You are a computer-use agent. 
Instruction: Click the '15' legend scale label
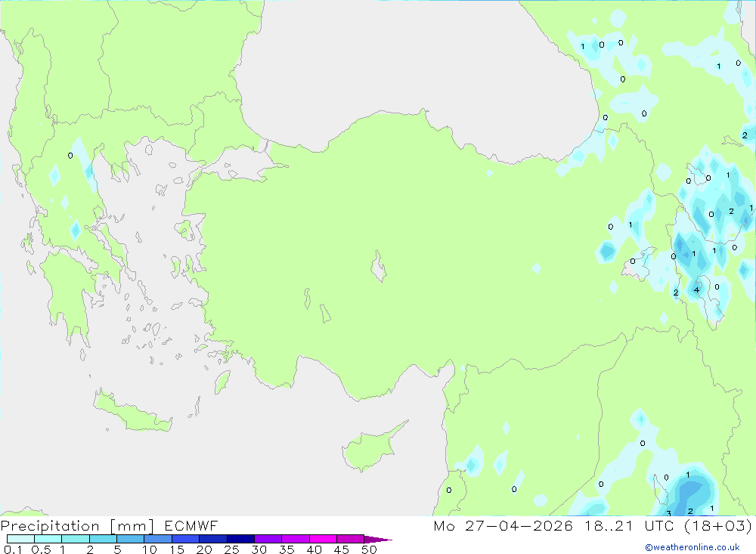point(177,549)
